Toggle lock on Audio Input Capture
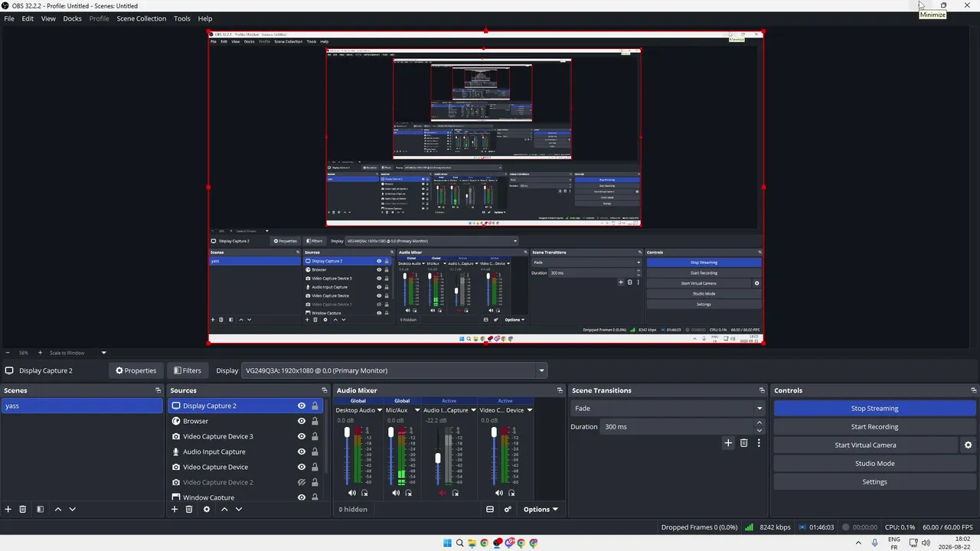 tap(315, 452)
